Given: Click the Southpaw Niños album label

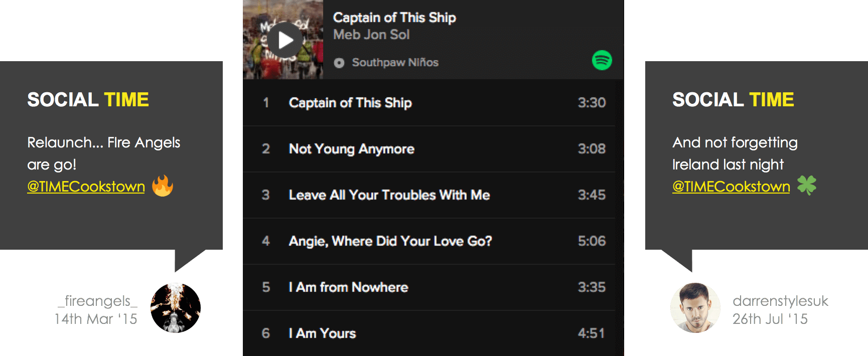Looking at the screenshot, I should point(395,63).
